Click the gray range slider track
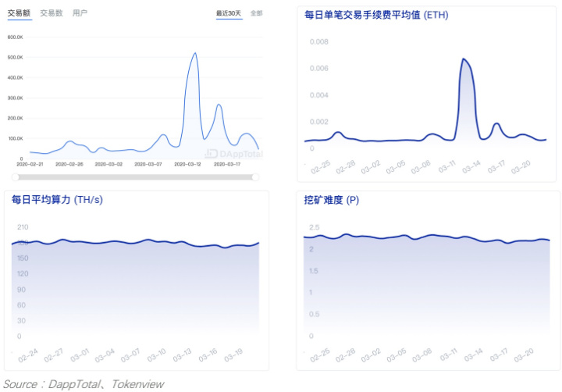The image size is (562, 392). click(136, 176)
